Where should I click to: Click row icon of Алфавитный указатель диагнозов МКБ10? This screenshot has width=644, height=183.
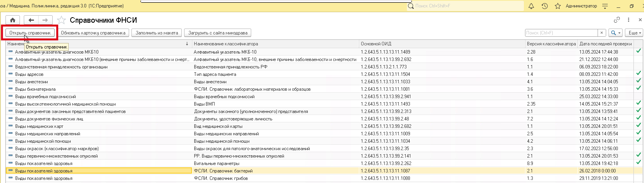11,52
